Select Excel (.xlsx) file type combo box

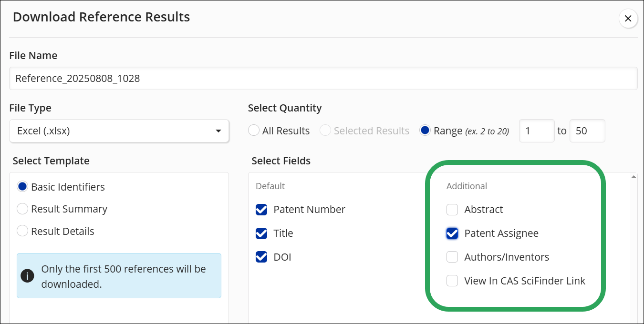click(x=119, y=131)
